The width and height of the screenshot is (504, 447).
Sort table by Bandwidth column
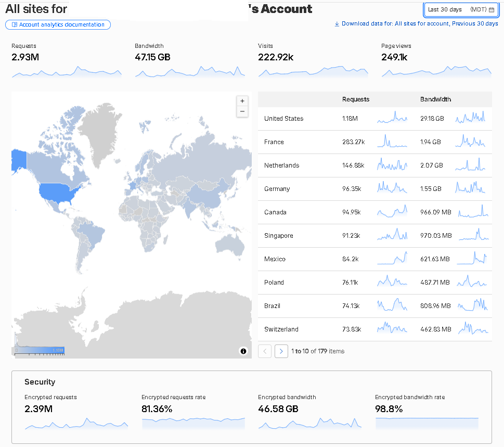click(435, 99)
